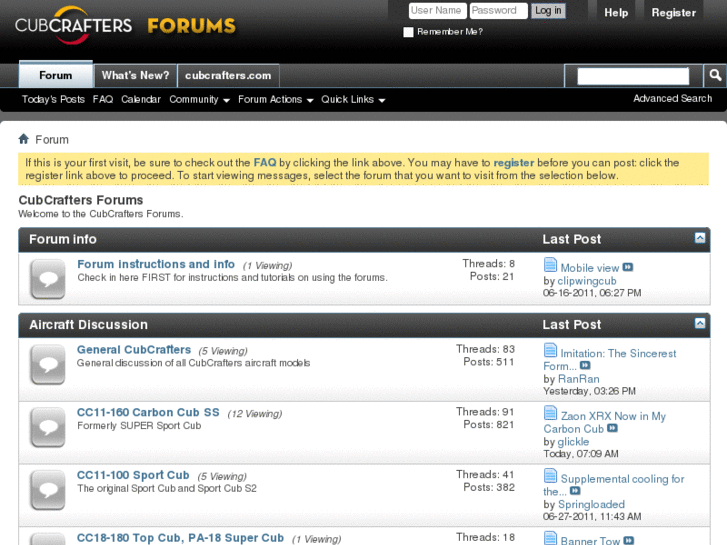Click forum status icon beside Forum instructions and info
The width and height of the screenshot is (727, 545).
(48, 279)
